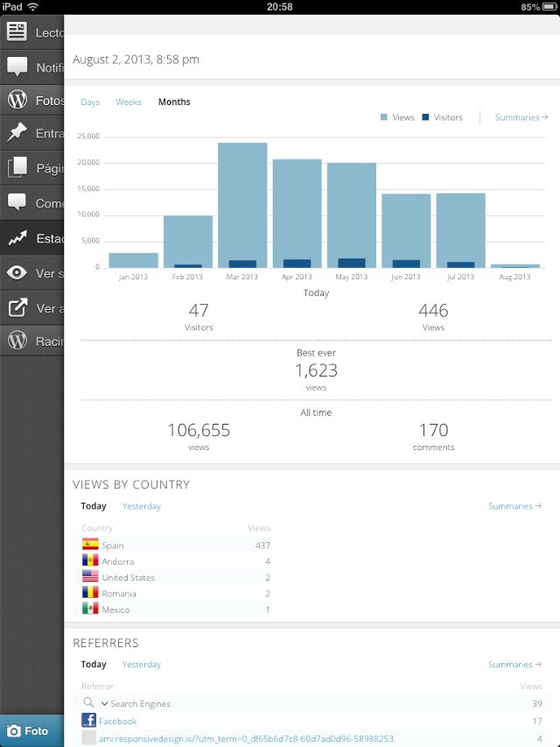Screen dimensions: 560x747
Task: Open Estadísticas via the chart line icon
Action: click(17, 237)
